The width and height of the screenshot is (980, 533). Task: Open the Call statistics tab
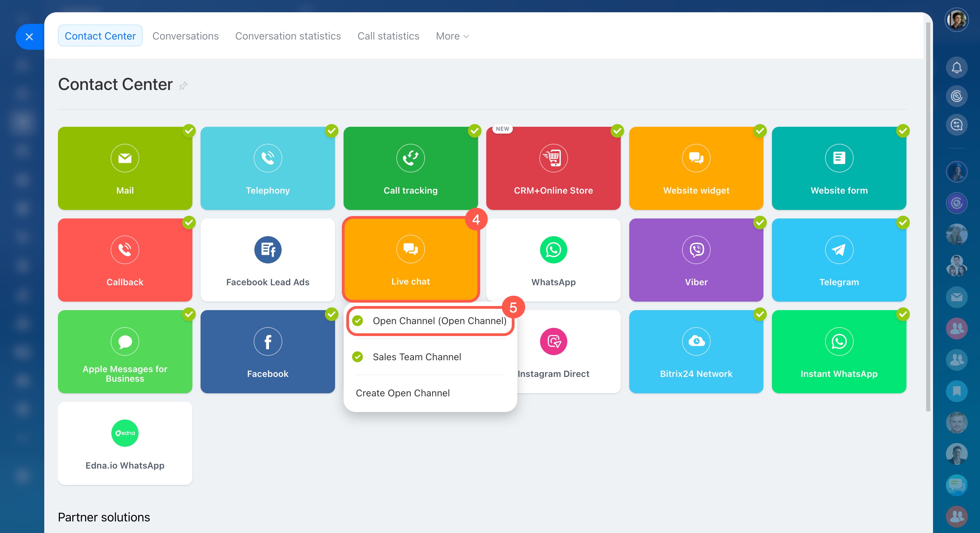click(x=388, y=36)
